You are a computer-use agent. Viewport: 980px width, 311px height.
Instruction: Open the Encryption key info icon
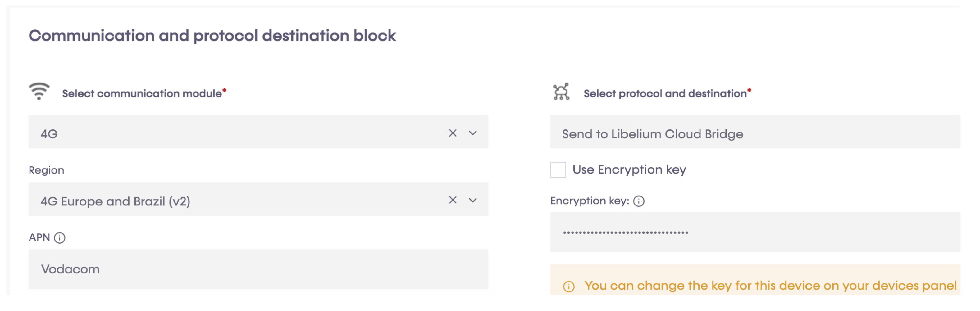[639, 201]
